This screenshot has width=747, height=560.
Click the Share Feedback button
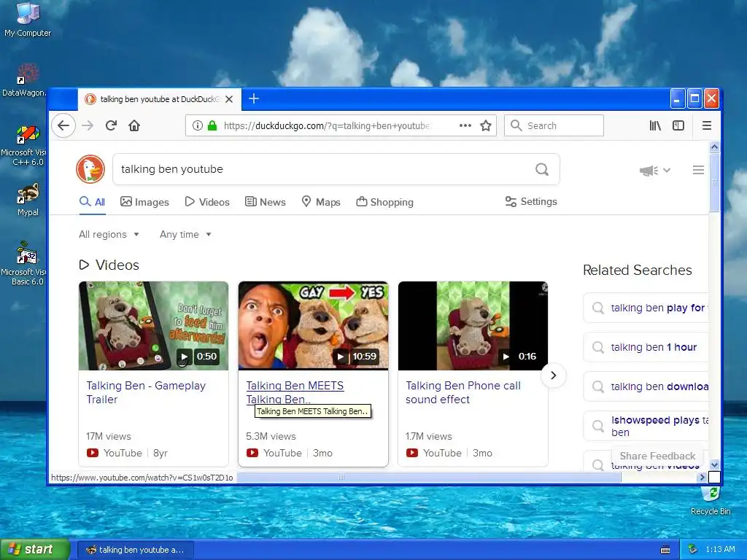(x=657, y=456)
